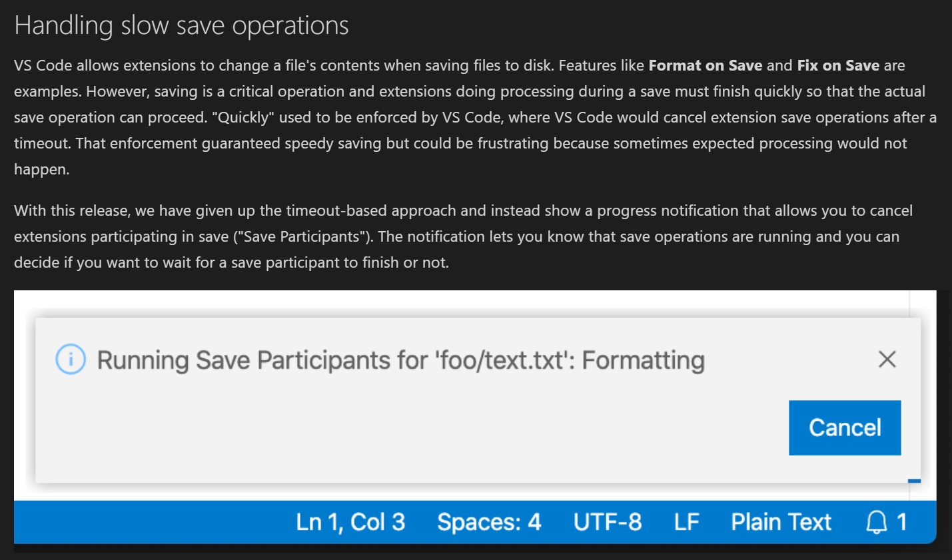Click the Handling slow save operations heading
This screenshot has width=952, height=560.
pyautogui.click(x=181, y=25)
